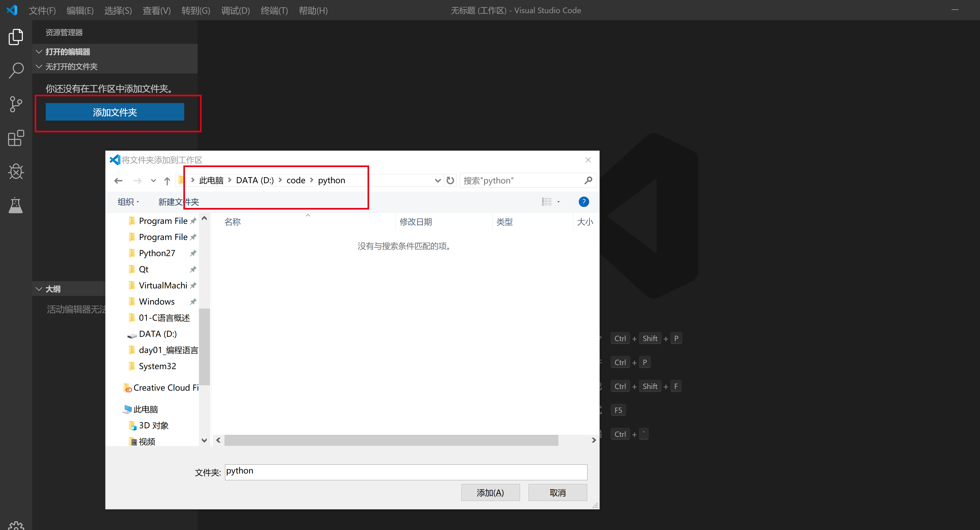Viewport: 980px width, 530px height.
Task: Open the Manage gear at bottom
Action: pos(16,525)
